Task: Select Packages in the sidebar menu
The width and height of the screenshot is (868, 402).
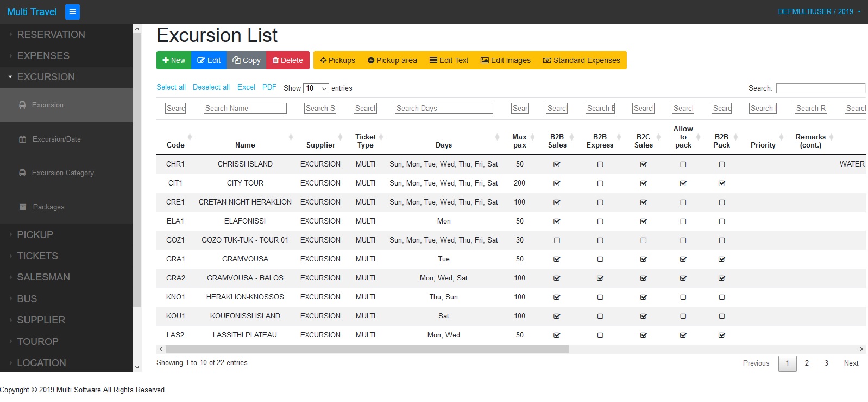Action: tap(48, 207)
